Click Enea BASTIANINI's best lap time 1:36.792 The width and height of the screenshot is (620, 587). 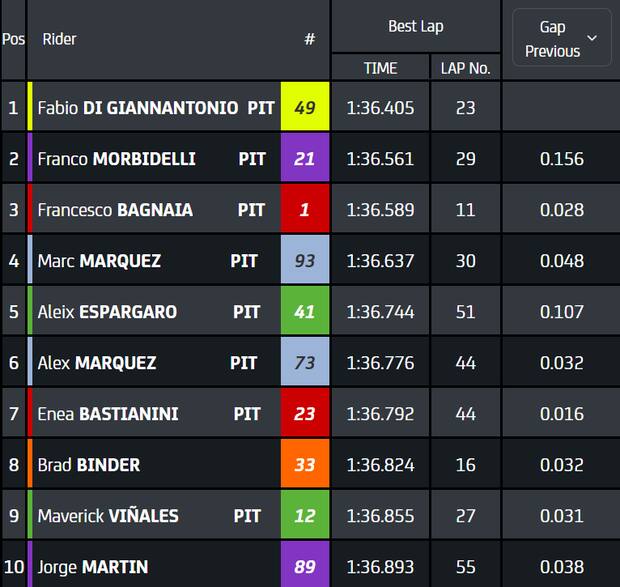pos(380,413)
